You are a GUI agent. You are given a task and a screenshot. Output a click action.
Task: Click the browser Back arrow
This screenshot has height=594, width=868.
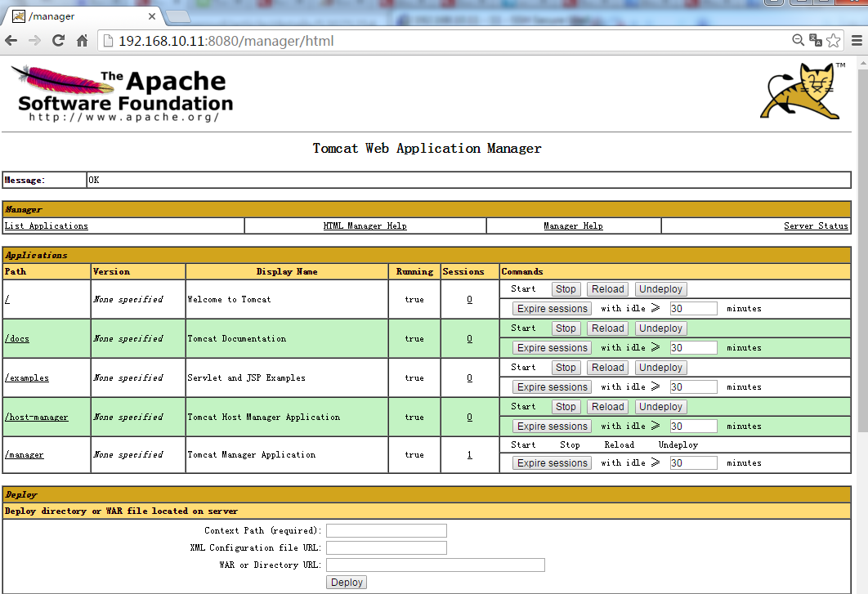pyautogui.click(x=11, y=40)
